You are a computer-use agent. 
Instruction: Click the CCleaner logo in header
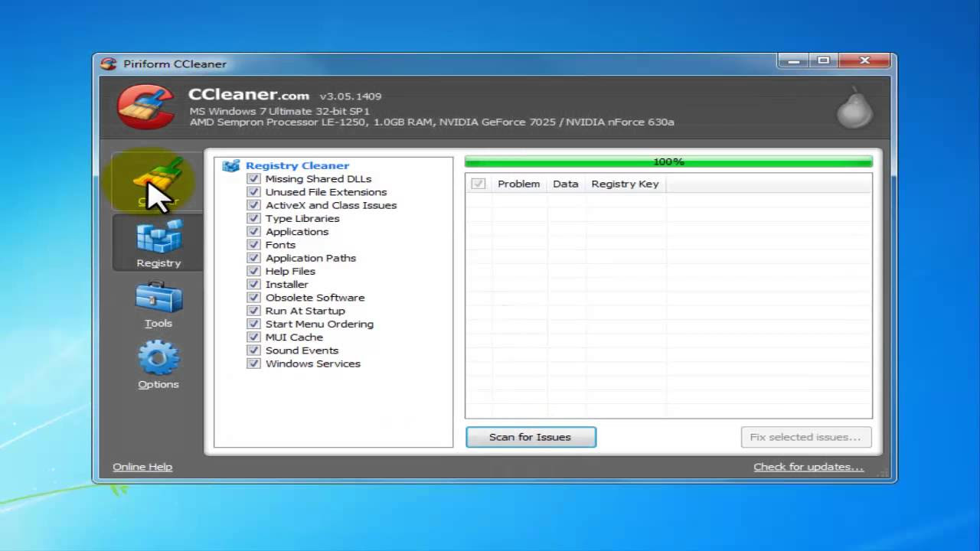pos(146,106)
